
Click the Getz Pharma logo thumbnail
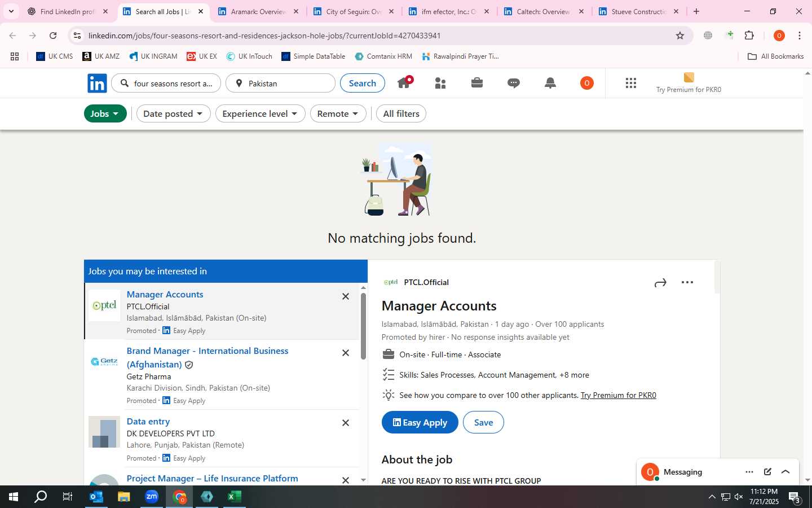(x=104, y=362)
